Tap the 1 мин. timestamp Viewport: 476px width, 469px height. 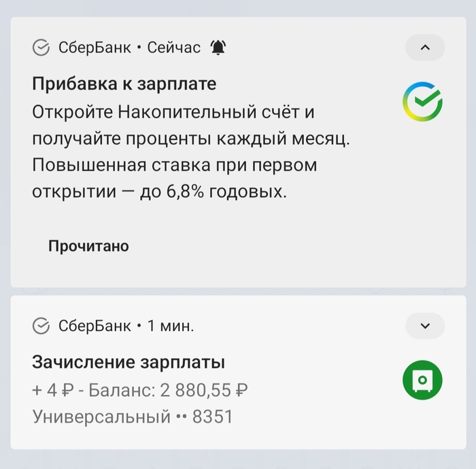coord(171,326)
